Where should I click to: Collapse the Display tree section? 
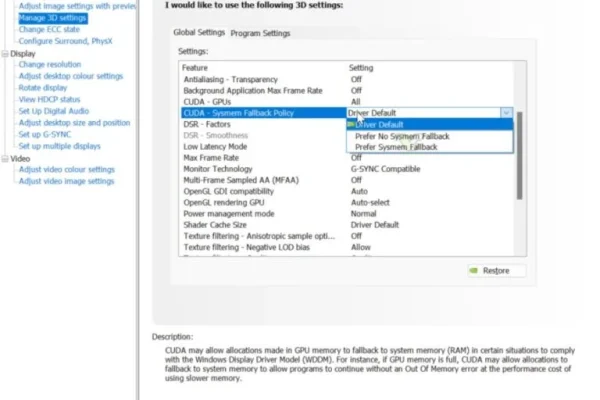click(5, 54)
